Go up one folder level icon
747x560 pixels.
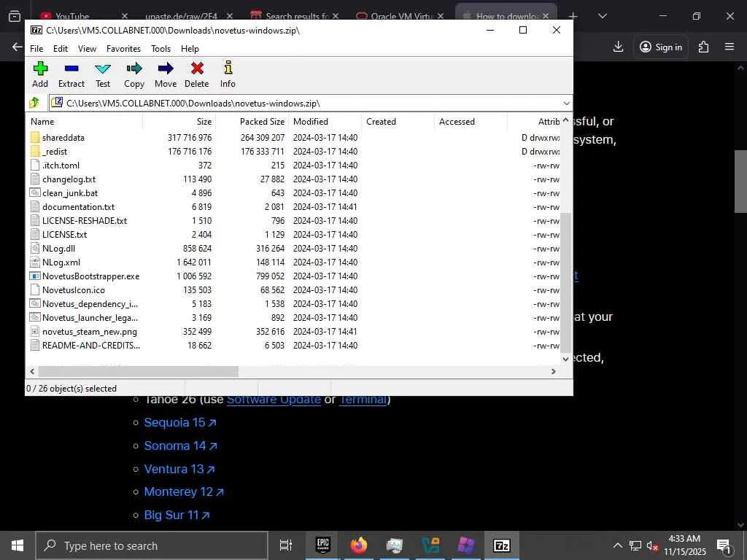coord(34,103)
